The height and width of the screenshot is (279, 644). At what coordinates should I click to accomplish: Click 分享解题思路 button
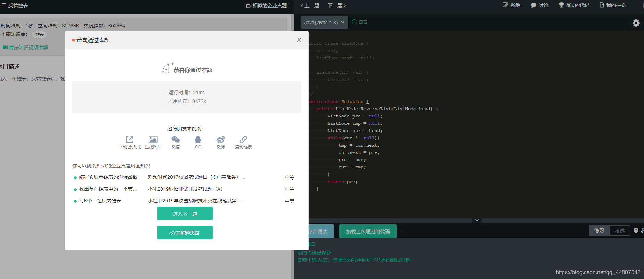click(x=185, y=233)
